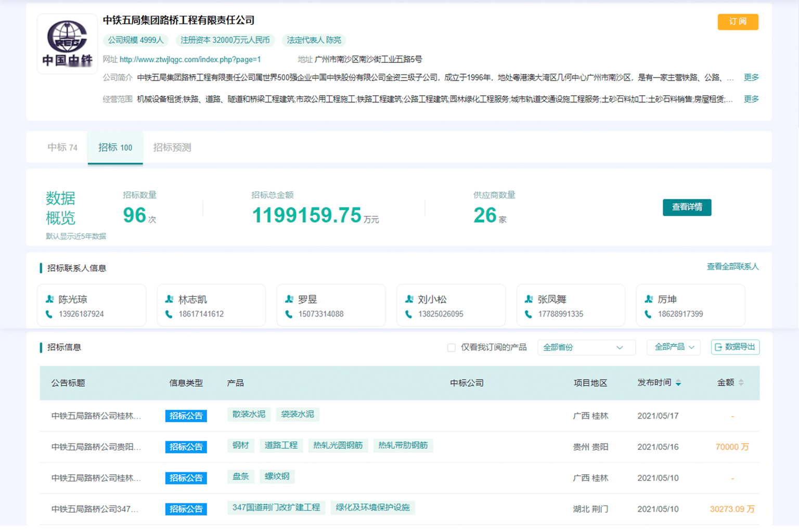
Task: Click person icon next to 刘小松
Action: [409, 299]
